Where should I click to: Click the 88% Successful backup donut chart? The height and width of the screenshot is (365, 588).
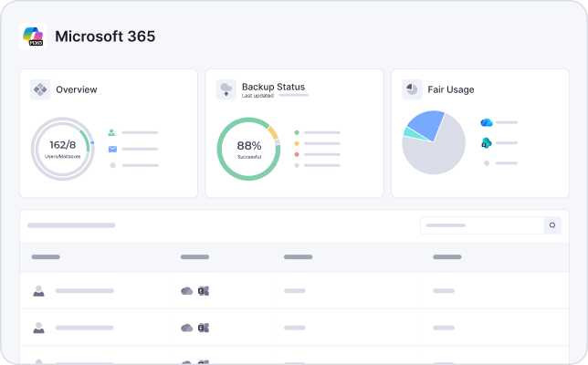click(x=248, y=149)
